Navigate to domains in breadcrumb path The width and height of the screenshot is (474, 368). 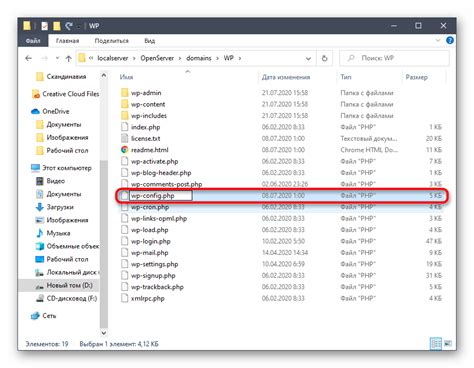click(x=199, y=58)
